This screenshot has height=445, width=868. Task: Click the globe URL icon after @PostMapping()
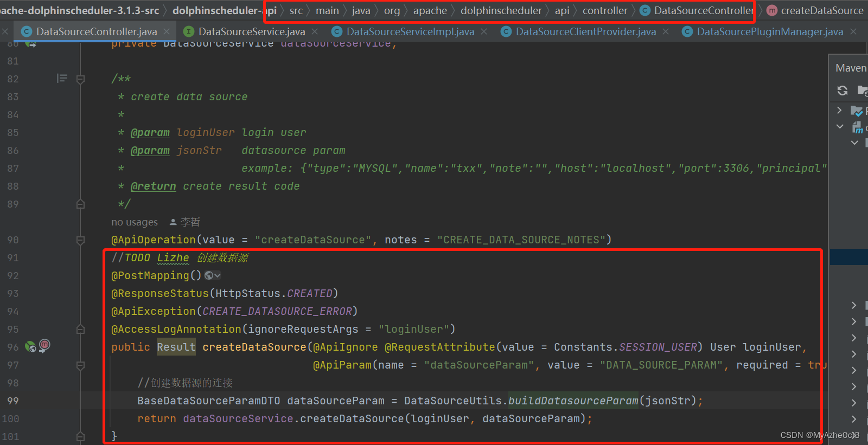pyautogui.click(x=209, y=275)
